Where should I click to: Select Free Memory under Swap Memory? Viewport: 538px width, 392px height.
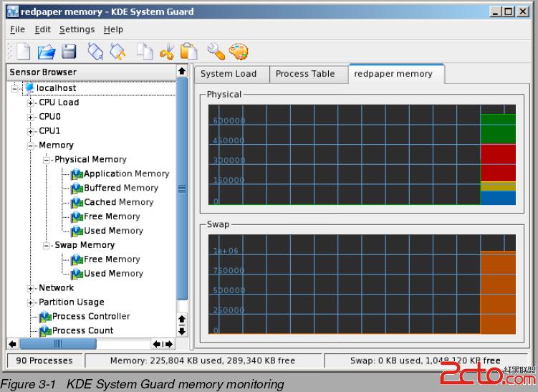coord(112,259)
